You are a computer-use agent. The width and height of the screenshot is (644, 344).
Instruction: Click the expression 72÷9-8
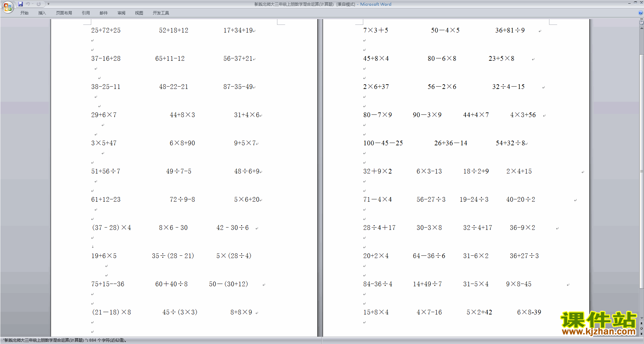[182, 199]
